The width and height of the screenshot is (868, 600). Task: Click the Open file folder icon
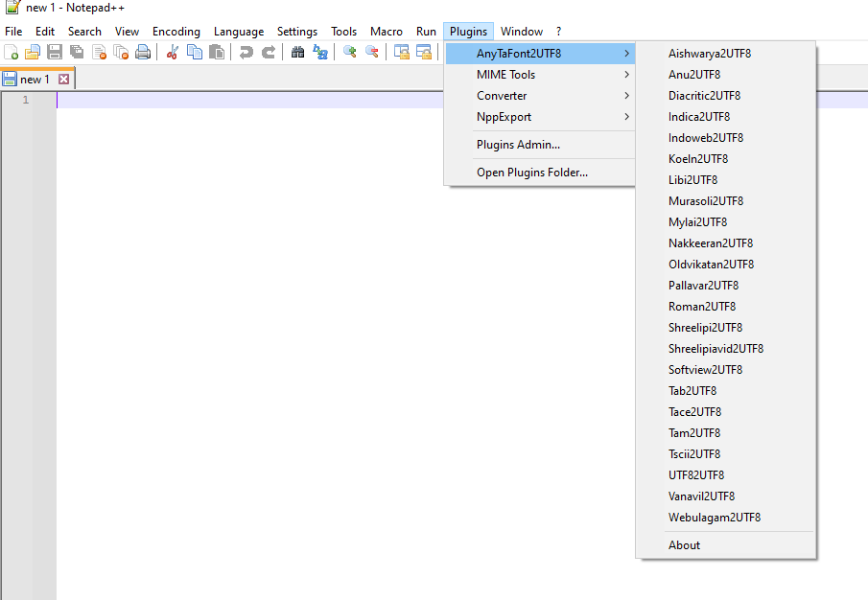pos(33,53)
